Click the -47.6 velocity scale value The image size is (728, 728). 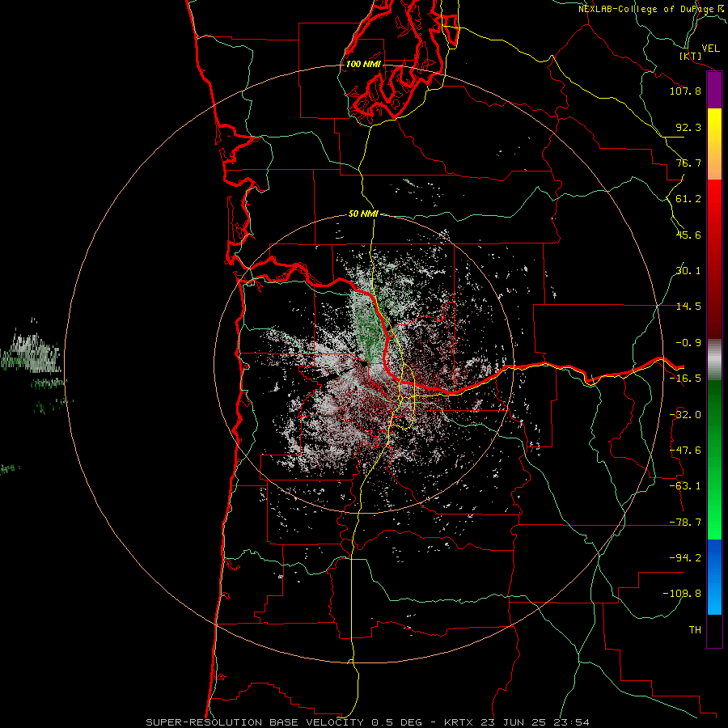[x=685, y=451]
